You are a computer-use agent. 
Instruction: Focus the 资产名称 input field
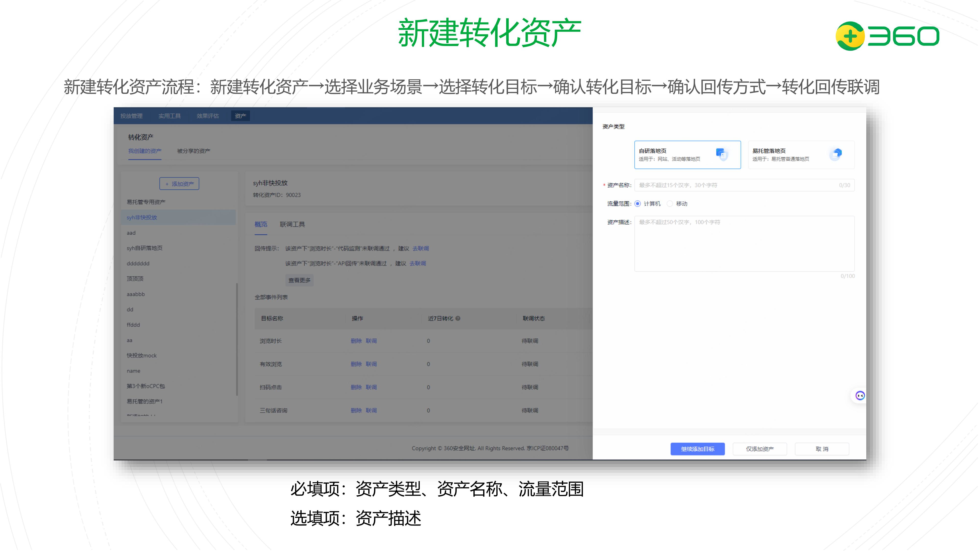coord(745,185)
